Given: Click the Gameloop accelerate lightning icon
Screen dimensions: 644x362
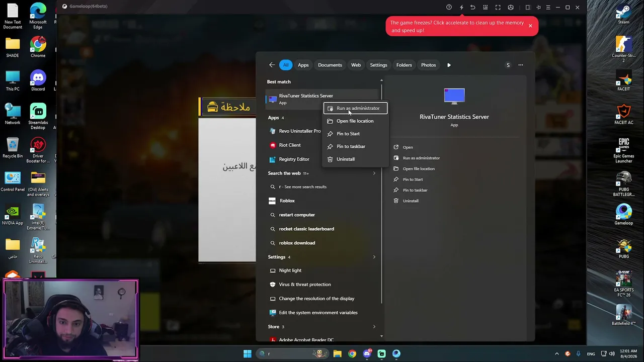Looking at the screenshot, I should 461,8.
